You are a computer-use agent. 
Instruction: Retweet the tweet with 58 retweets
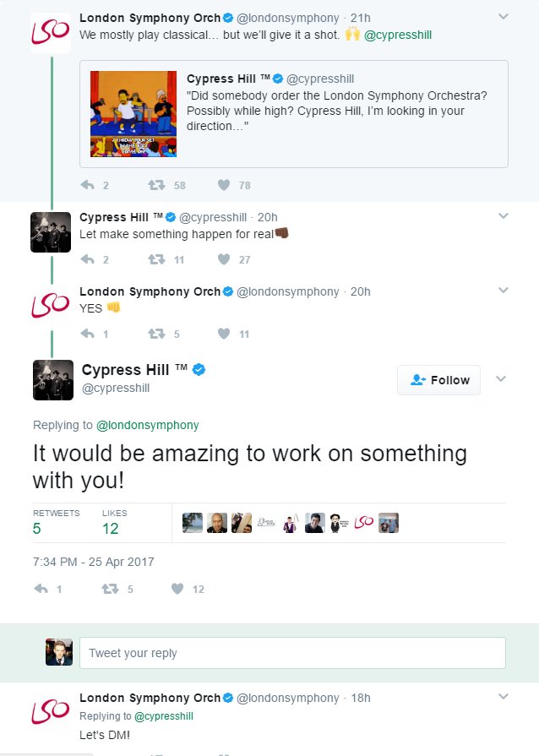[x=156, y=185]
